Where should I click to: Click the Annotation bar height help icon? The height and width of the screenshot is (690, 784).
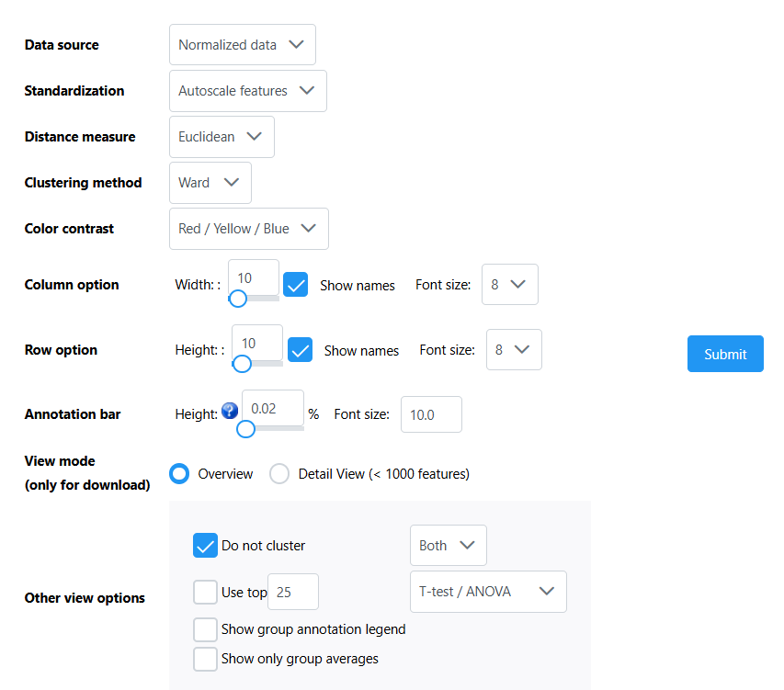point(230,412)
